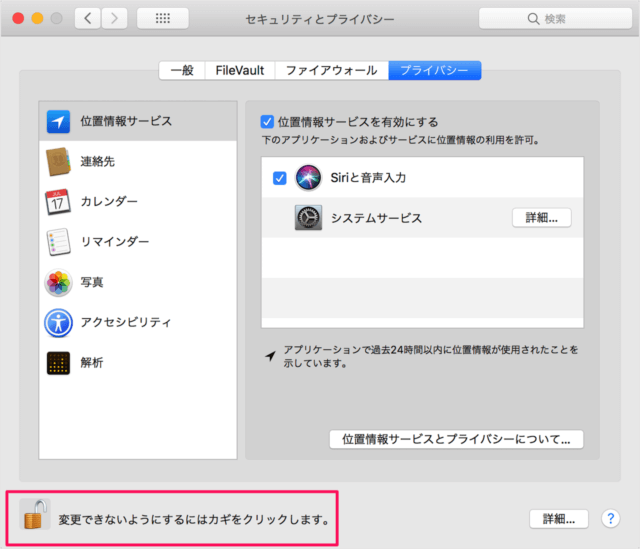This screenshot has width=640, height=549.
Task: Click the System Services gear icon
Action: point(308,218)
